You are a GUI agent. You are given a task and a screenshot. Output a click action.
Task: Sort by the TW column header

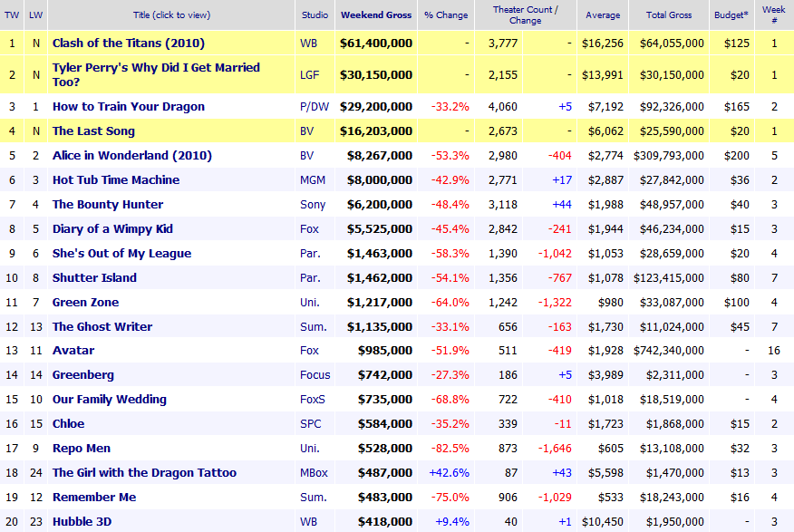(x=12, y=15)
